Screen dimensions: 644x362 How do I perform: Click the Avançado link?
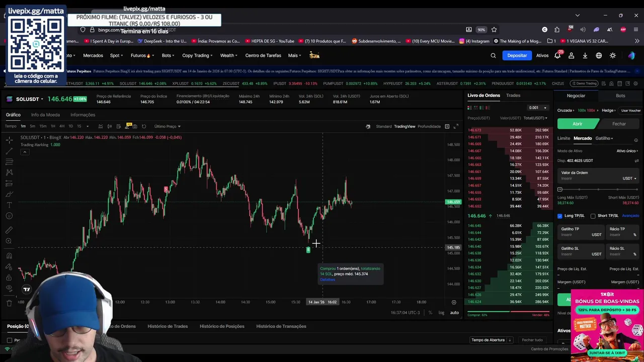pyautogui.click(x=630, y=216)
